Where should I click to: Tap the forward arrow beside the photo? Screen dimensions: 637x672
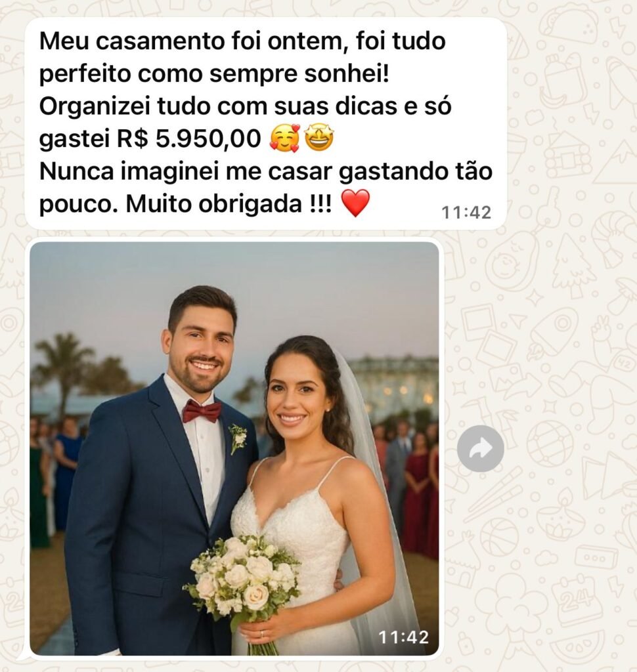tap(481, 448)
